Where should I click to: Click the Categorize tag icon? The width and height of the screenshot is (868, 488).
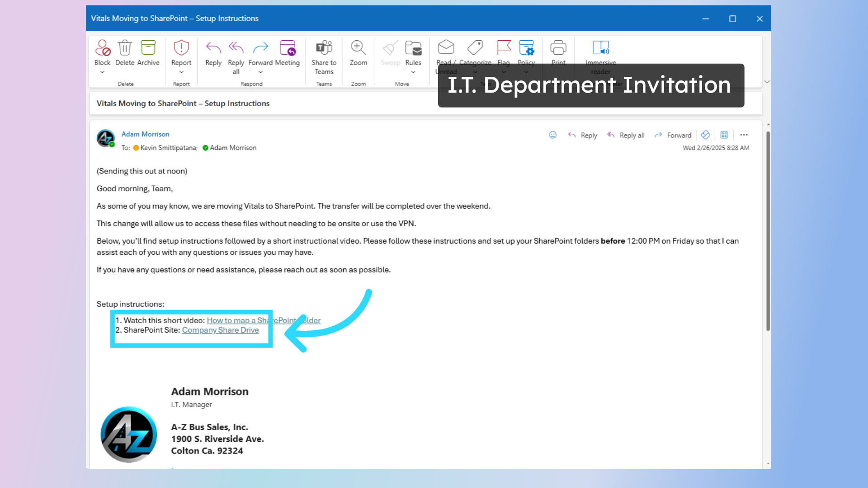tap(475, 47)
